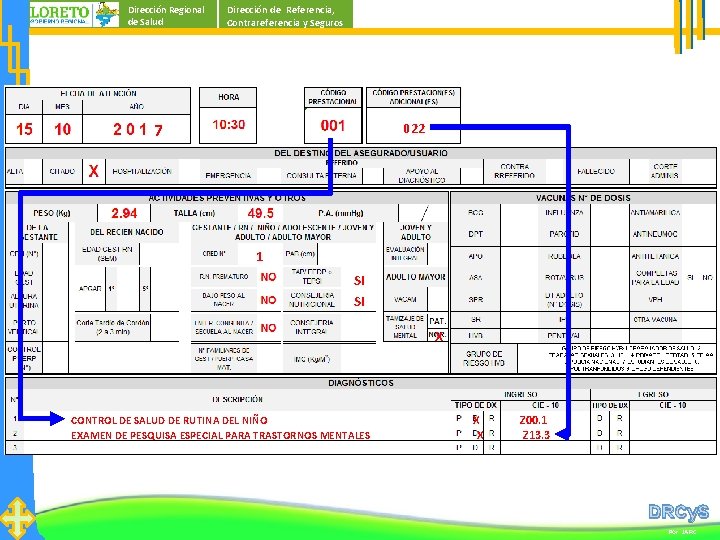This screenshot has height=540, width=720.
Task: Click the additional prestación code 022
Action: click(414, 129)
